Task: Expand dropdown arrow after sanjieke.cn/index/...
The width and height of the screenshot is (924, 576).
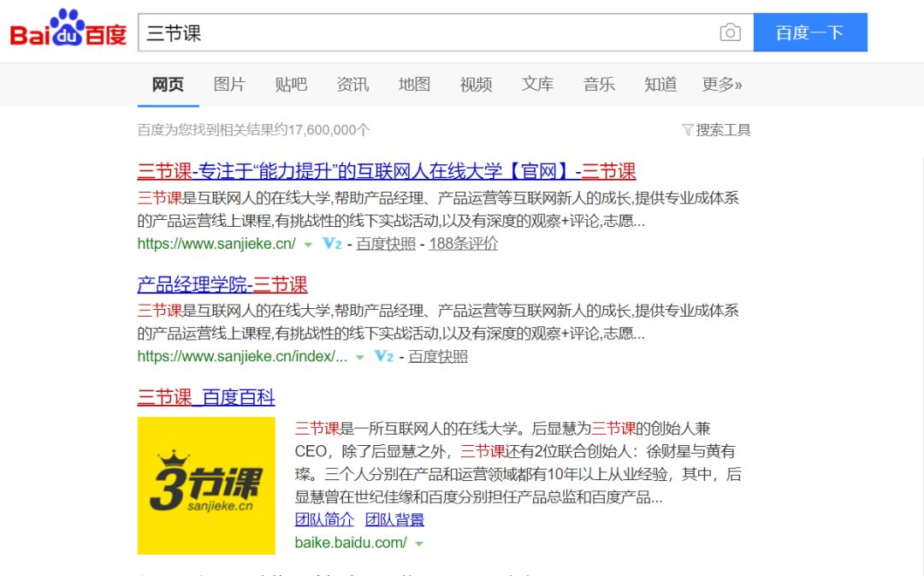Action: pos(359,357)
